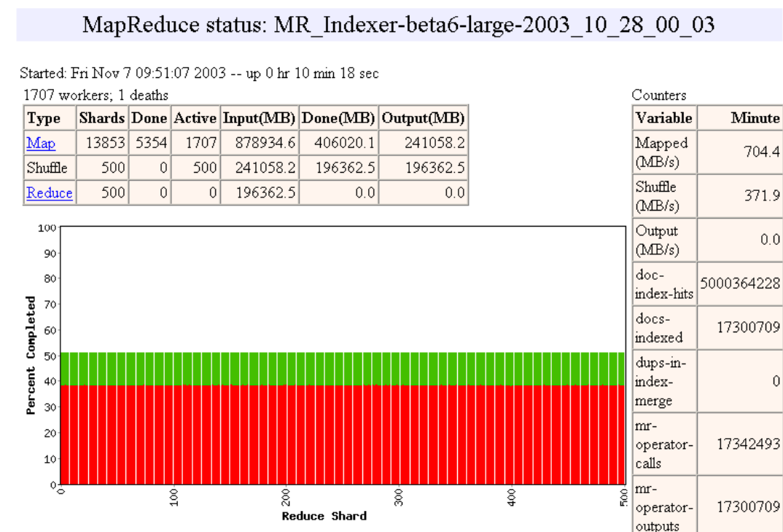Select the Shards column header
The width and height of the screenshot is (783, 532).
click(102, 118)
